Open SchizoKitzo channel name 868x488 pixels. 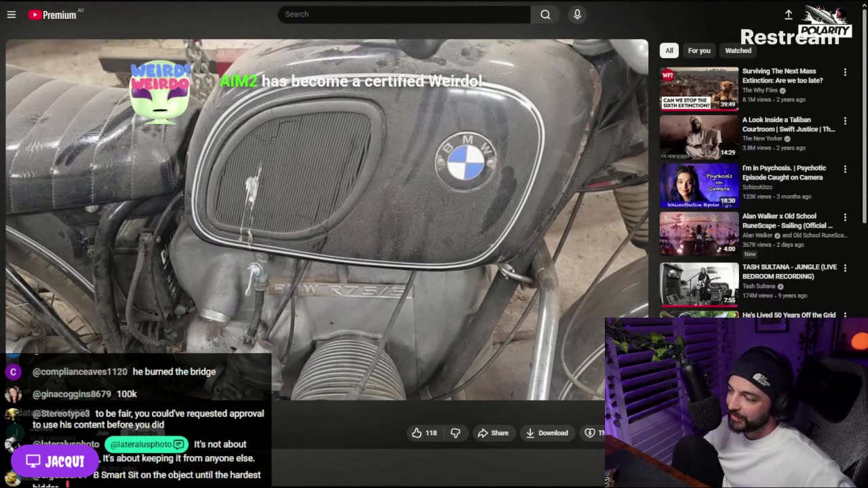point(757,187)
